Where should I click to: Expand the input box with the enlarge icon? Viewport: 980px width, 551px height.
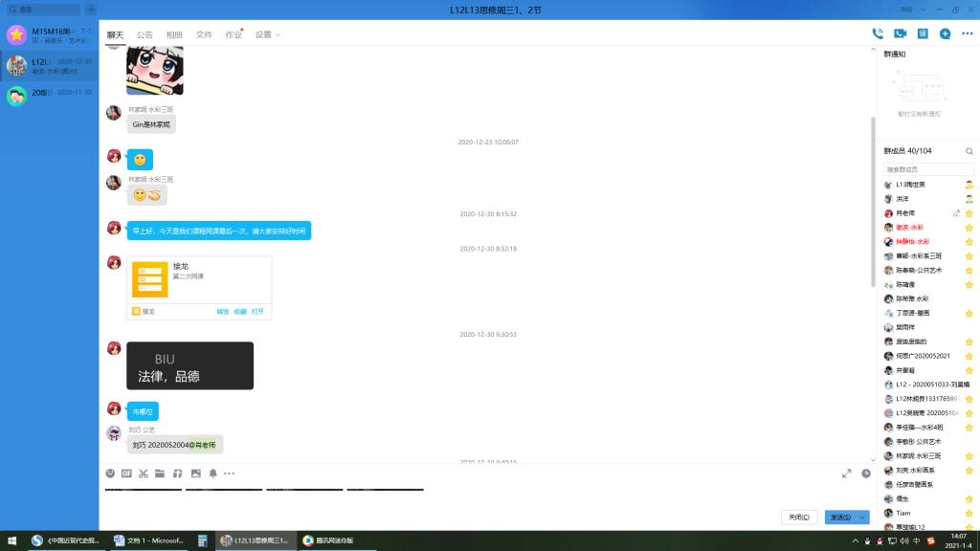tap(846, 474)
